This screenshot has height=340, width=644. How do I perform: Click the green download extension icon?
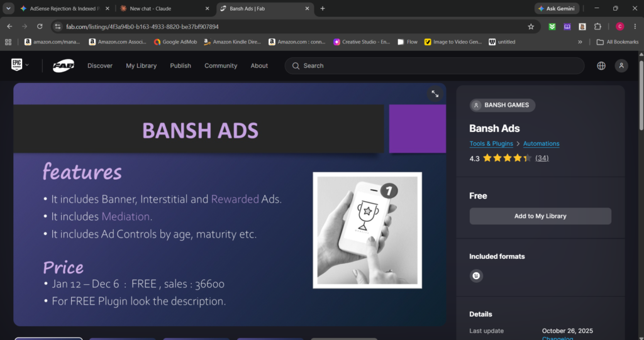point(552,26)
